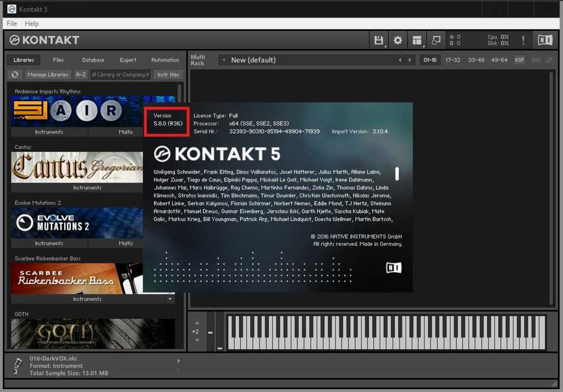Click the NI logo in the header
This screenshot has height=392, width=563.
tap(544, 40)
